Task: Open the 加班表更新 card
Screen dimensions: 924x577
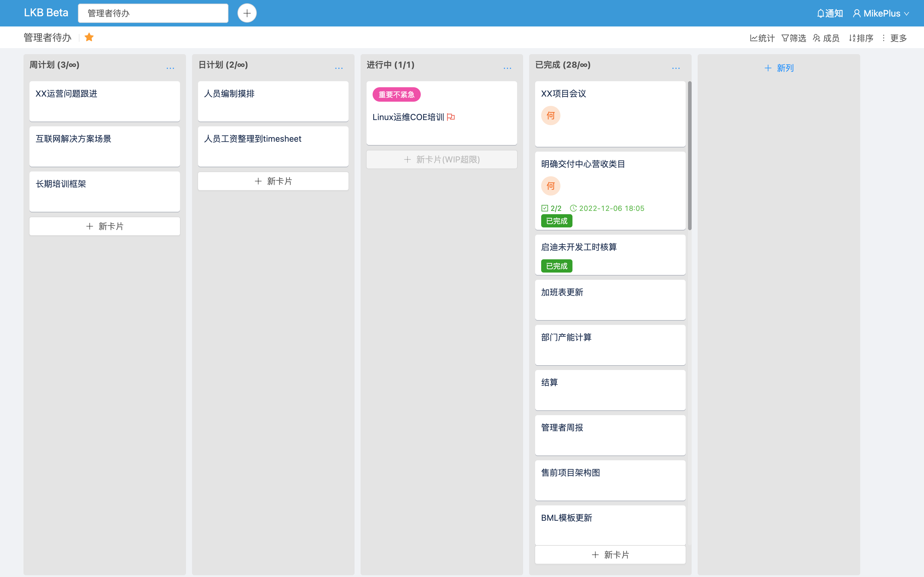Action: click(610, 300)
